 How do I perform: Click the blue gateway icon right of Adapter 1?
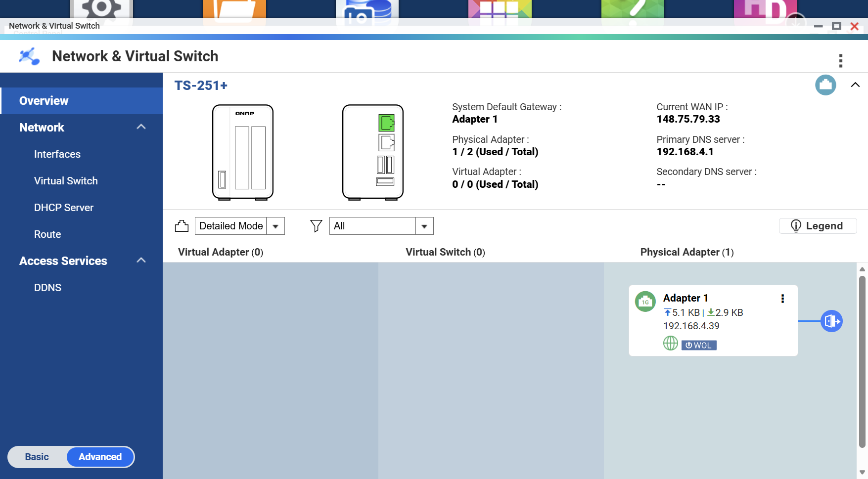click(x=831, y=321)
